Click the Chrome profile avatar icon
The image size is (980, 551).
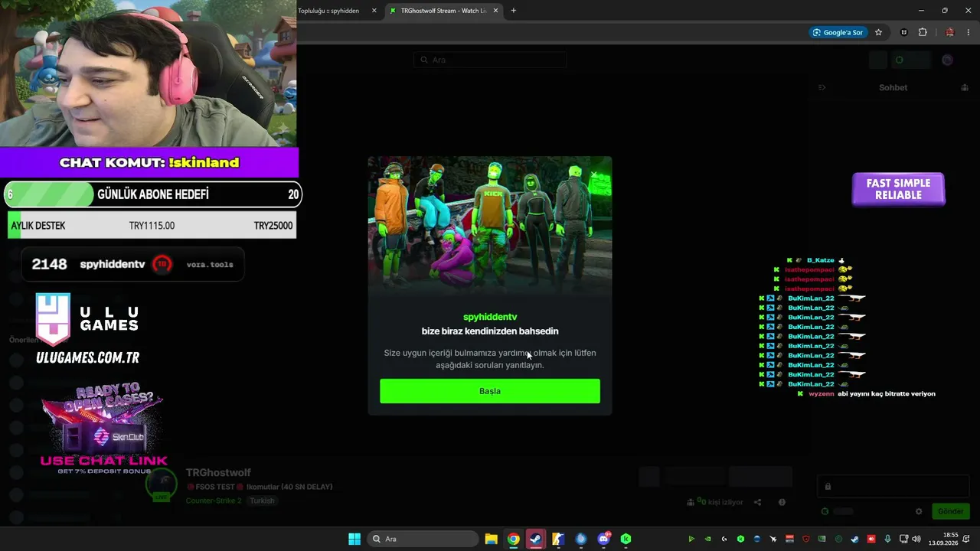click(949, 32)
